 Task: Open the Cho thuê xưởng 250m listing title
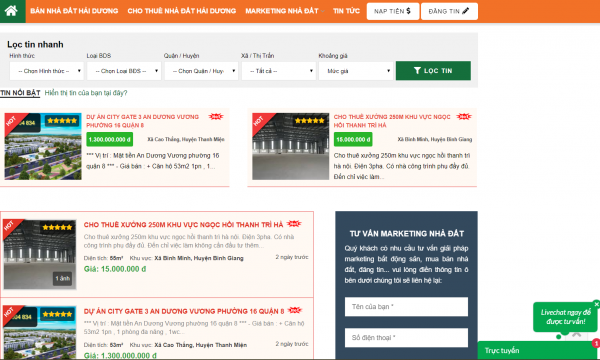click(184, 225)
